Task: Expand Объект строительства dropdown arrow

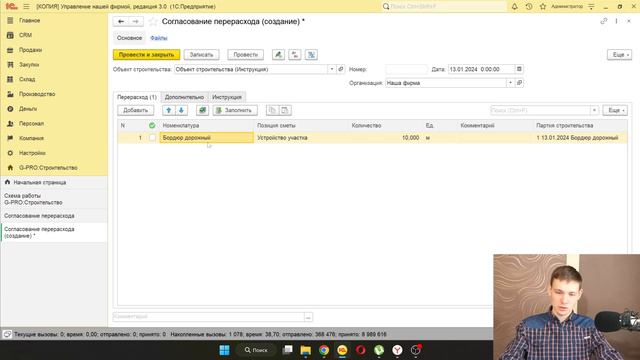Action: pyautogui.click(x=331, y=69)
